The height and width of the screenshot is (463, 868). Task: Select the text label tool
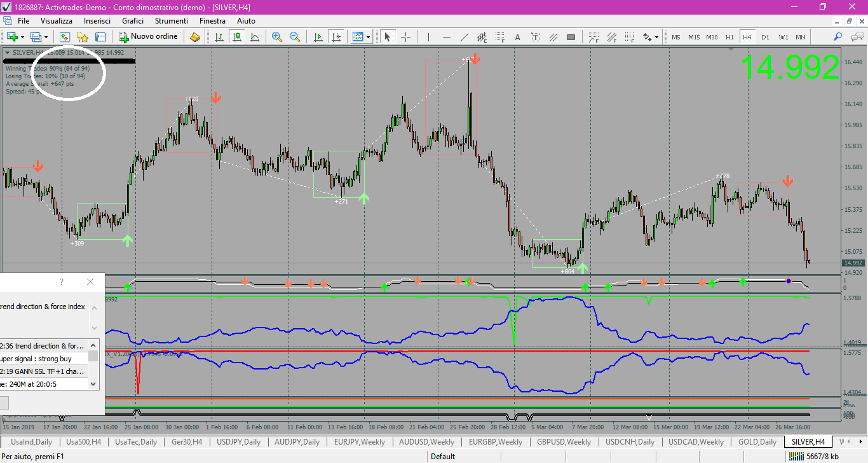click(536, 37)
